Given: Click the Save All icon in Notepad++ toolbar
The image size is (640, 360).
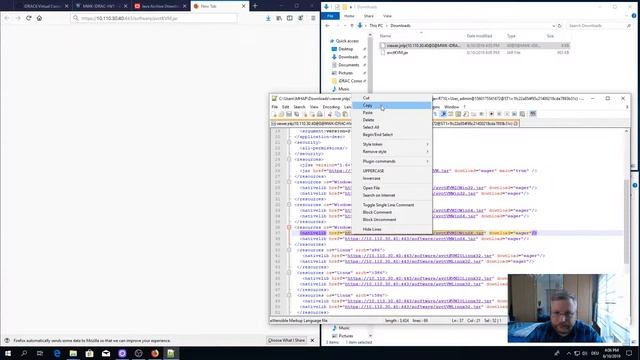Looking at the screenshot, I should click(297, 114).
